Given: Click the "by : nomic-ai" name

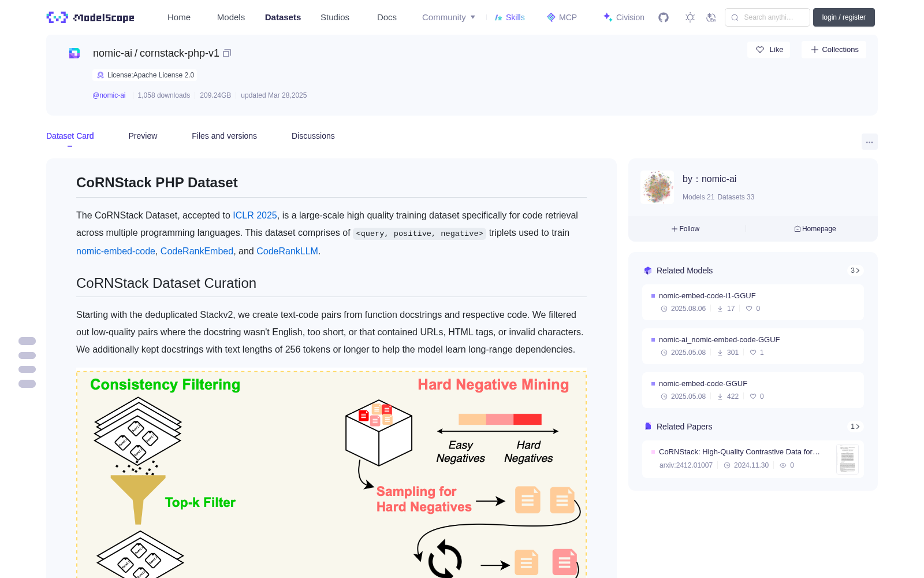Looking at the screenshot, I should pyautogui.click(x=709, y=179).
